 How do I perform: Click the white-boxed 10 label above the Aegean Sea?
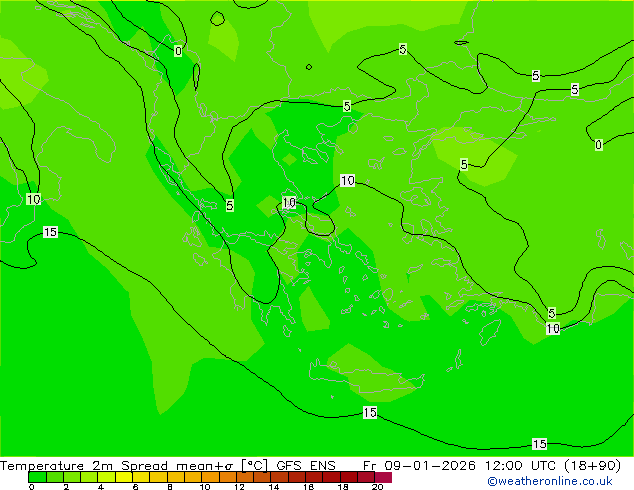(347, 180)
